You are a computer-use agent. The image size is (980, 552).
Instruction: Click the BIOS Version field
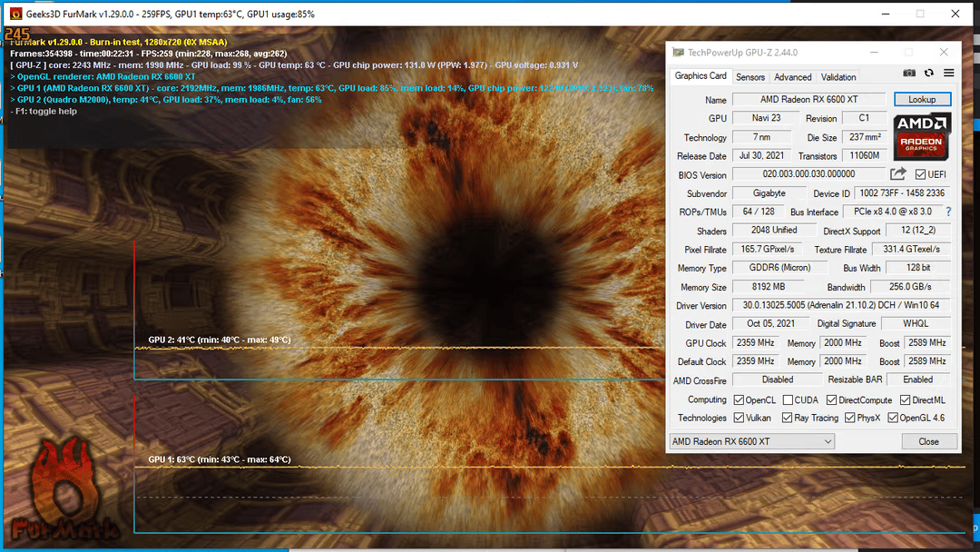(x=808, y=173)
